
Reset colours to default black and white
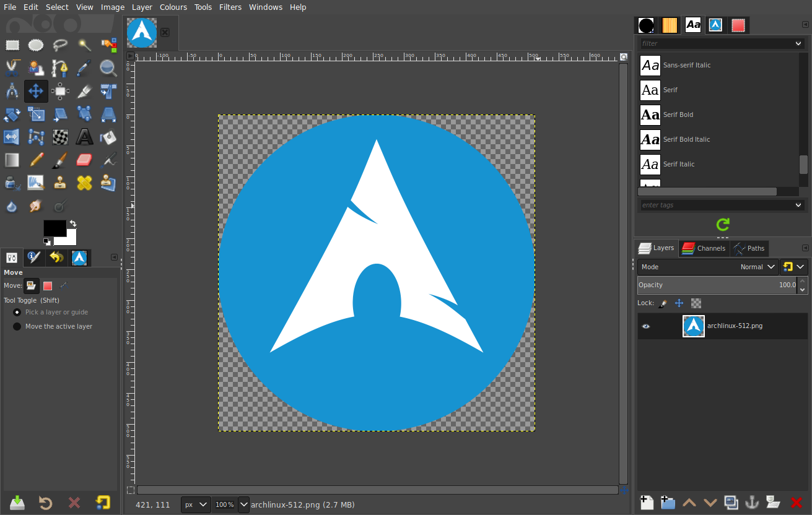47,241
